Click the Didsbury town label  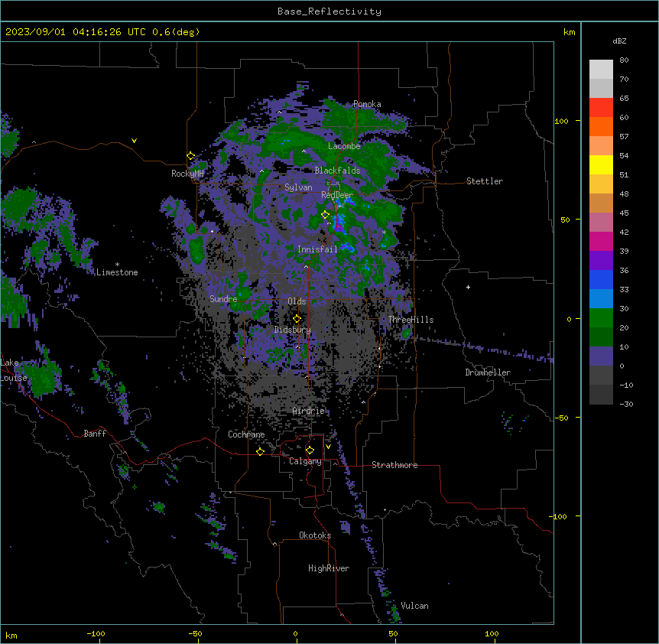(292, 330)
